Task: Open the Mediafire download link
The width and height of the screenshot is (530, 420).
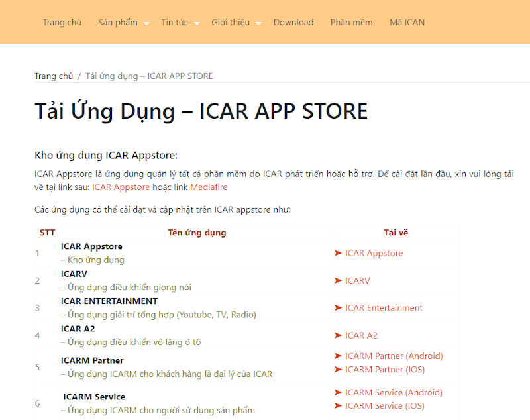Action: 209,187
